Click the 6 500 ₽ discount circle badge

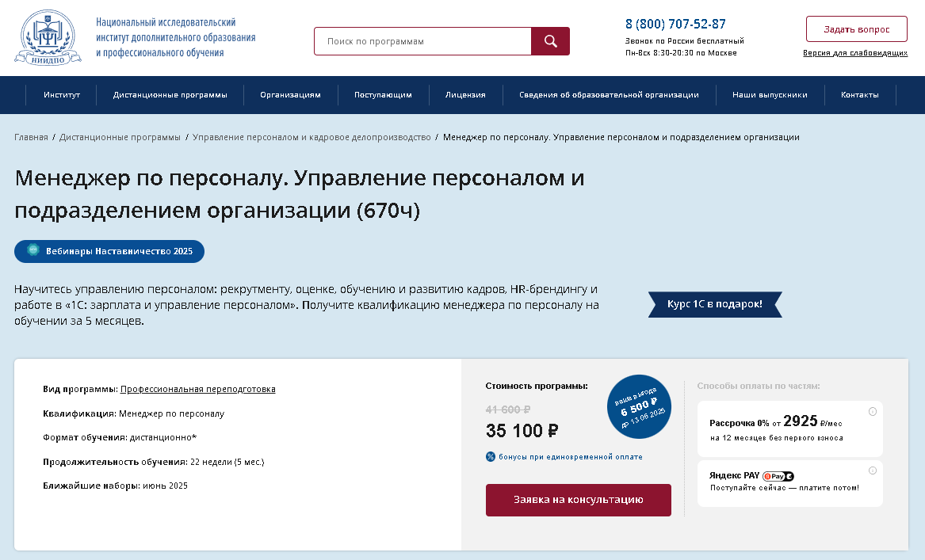pos(639,407)
